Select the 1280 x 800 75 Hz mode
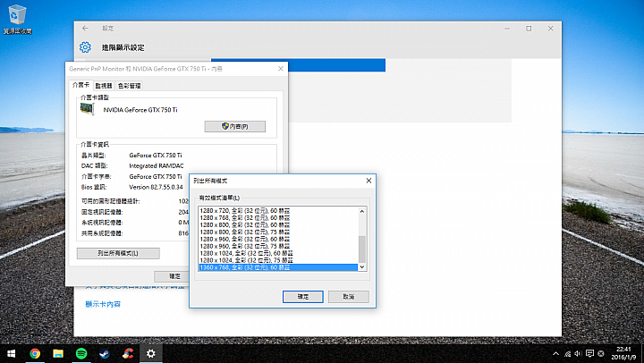644x363 pixels. [278, 232]
